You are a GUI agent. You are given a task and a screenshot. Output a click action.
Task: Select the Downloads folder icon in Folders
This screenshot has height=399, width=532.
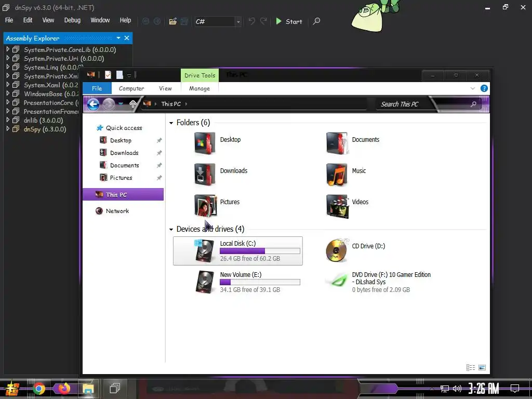(205, 175)
